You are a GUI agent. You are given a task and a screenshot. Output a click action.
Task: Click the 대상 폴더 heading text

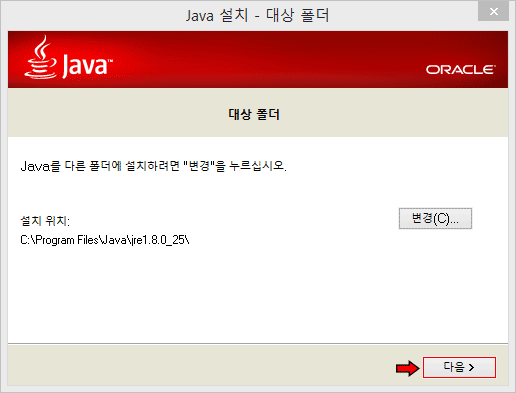click(254, 114)
